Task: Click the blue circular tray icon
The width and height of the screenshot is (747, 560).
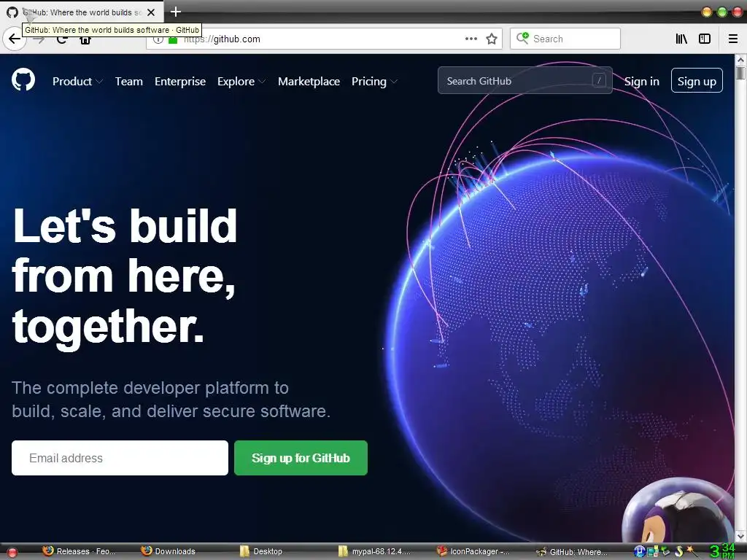Action: (x=639, y=551)
